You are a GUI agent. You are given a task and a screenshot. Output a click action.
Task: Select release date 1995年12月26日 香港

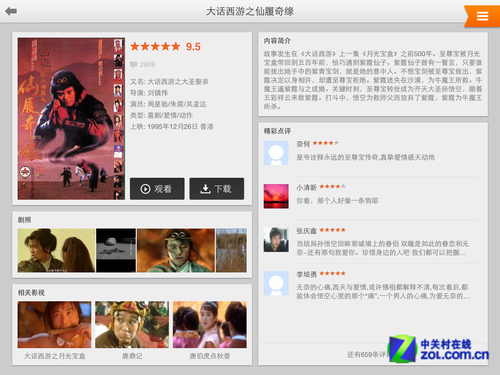180,126
